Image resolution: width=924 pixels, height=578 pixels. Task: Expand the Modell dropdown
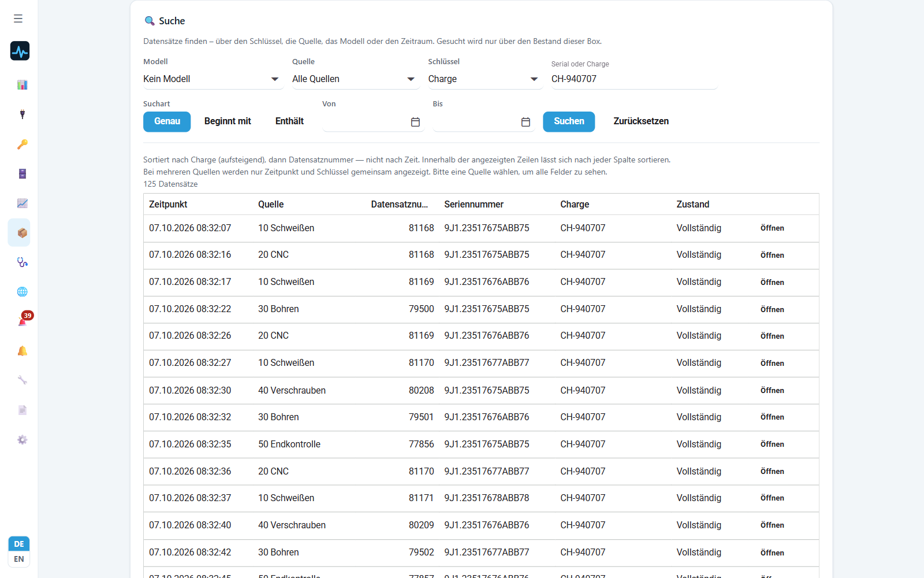point(213,79)
